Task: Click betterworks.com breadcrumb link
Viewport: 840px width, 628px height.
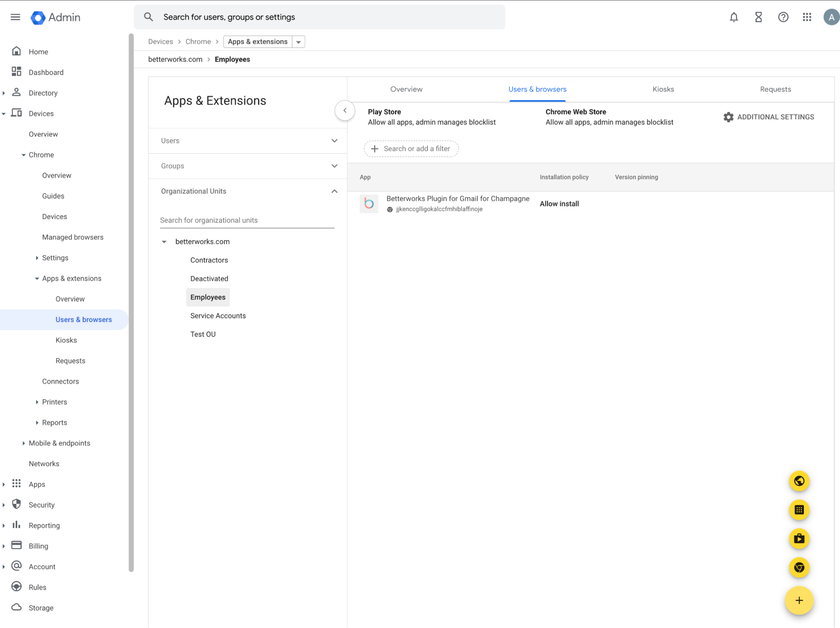Action: point(175,59)
